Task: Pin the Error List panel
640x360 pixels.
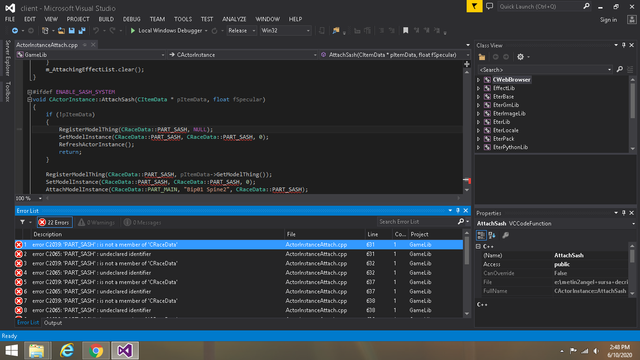Action: (458, 211)
